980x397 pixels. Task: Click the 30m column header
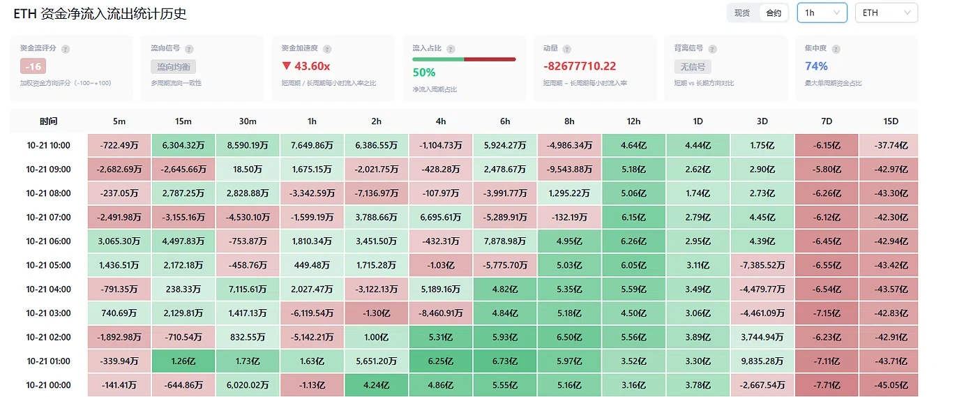[248, 121]
